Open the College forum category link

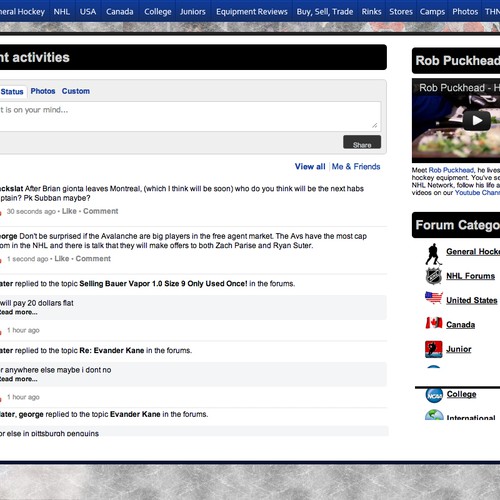coord(461,394)
